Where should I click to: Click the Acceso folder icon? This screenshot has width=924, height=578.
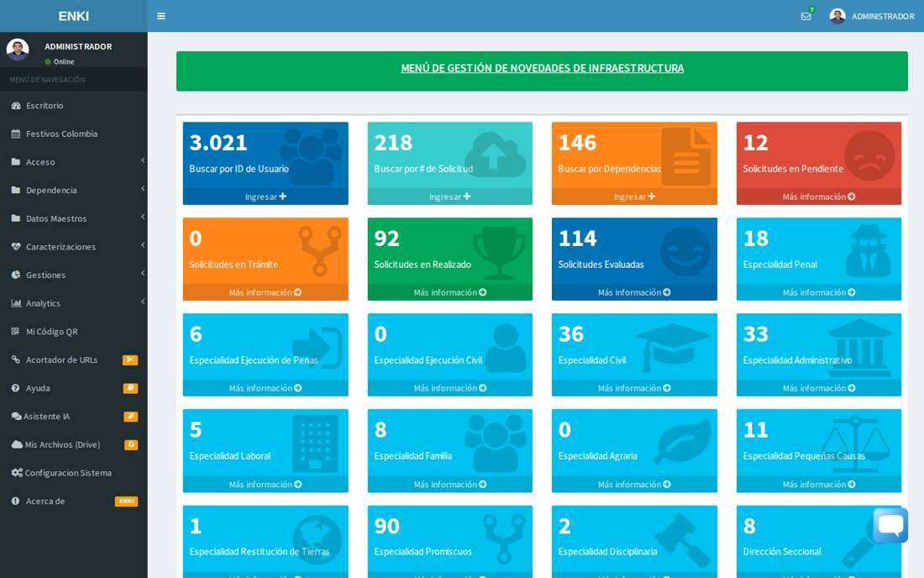click(16, 162)
